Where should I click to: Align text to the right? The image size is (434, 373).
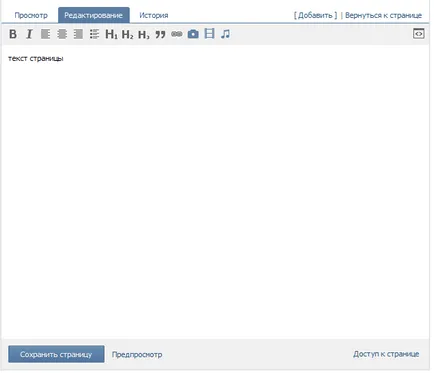pyautogui.click(x=78, y=34)
